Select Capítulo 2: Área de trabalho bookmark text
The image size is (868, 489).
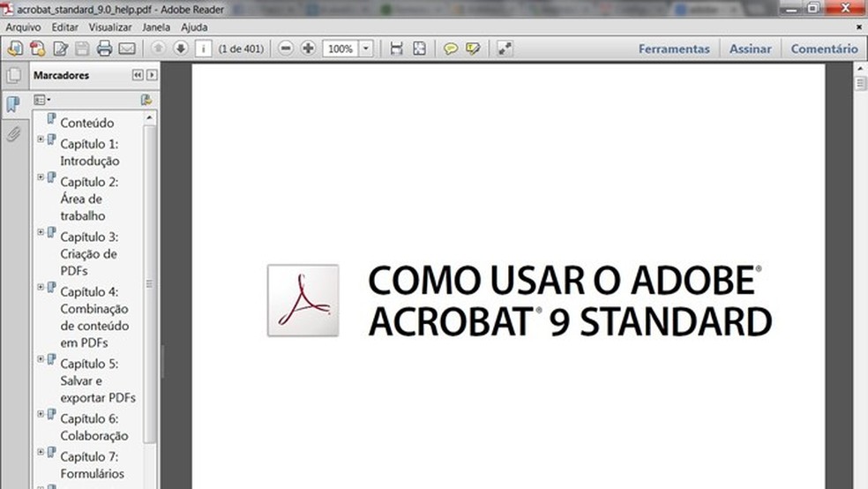(89, 199)
